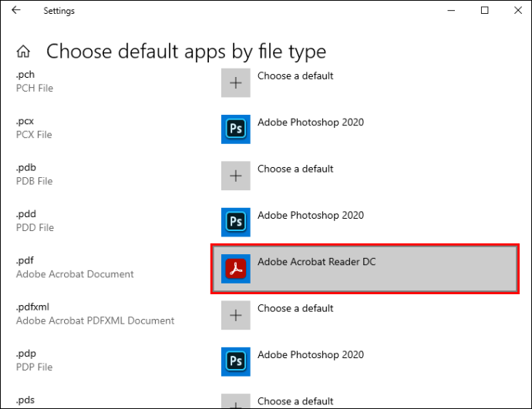This screenshot has width=532, height=409.
Task: Click the plus icon for .pch
Action: pyautogui.click(x=236, y=82)
